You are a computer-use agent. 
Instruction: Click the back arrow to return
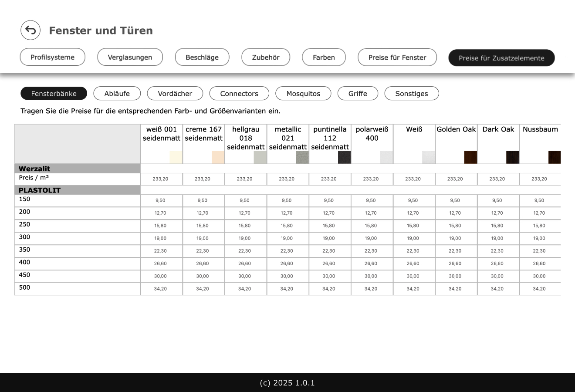coord(30,30)
